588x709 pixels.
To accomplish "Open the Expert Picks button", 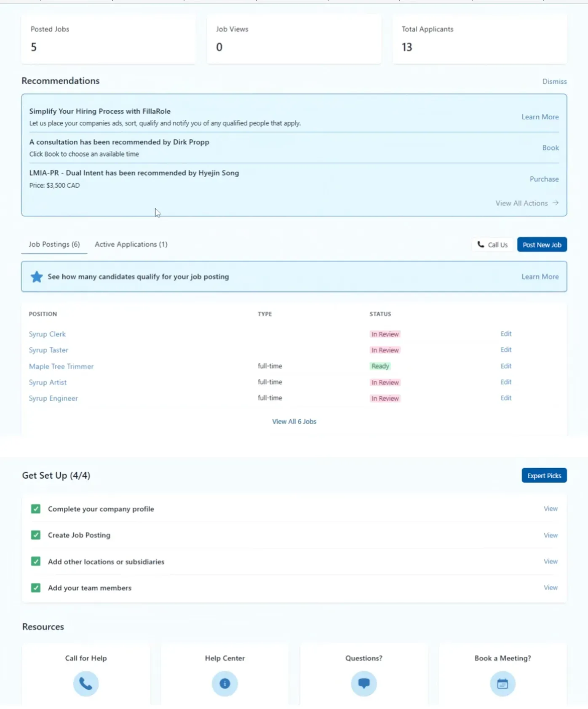I will click(544, 475).
